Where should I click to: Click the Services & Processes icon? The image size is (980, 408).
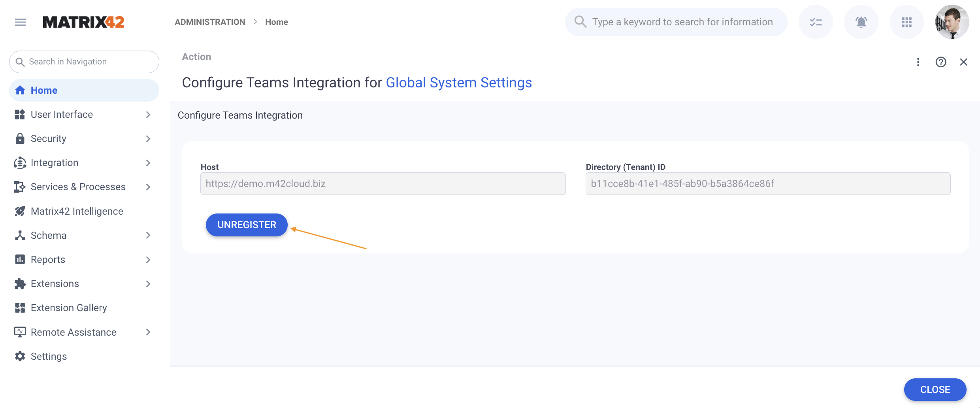(x=20, y=187)
